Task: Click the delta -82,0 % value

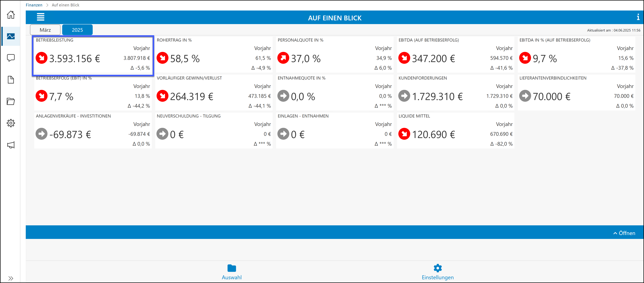Action: pyautogui.click(x=502, y=144)
